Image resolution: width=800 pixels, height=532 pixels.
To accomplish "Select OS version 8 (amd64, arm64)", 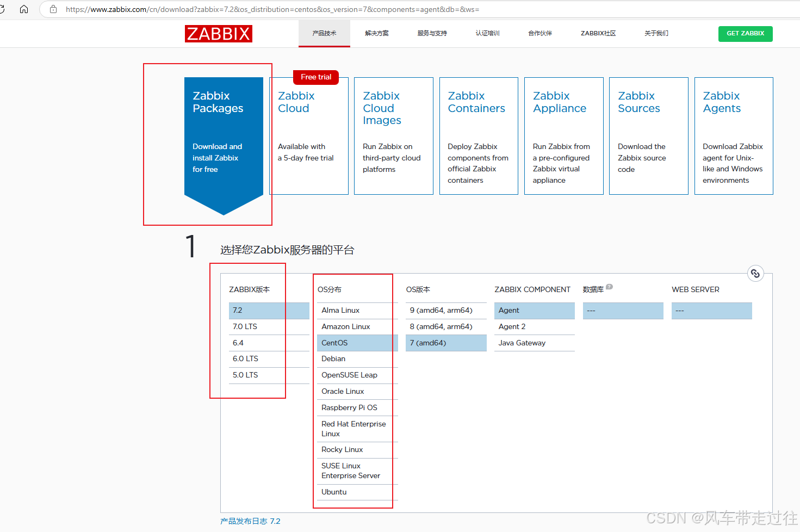I will [446, 327].
